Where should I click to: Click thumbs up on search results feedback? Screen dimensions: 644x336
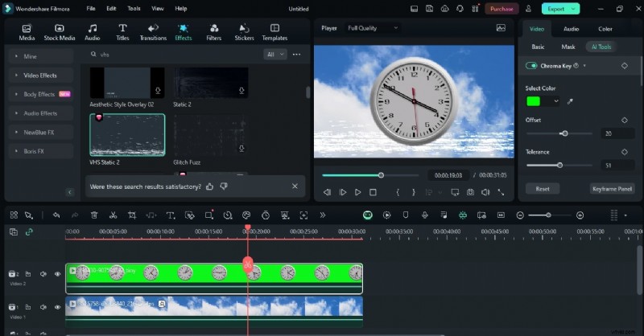point(210,186)
